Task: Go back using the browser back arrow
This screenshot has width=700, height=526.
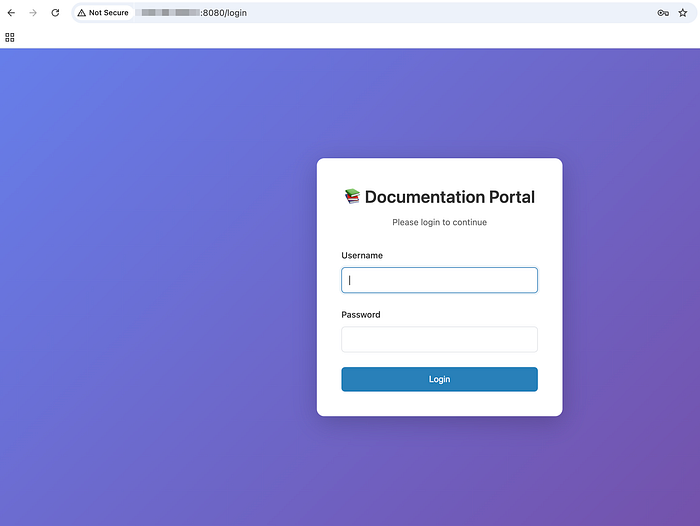Action: 11,13
